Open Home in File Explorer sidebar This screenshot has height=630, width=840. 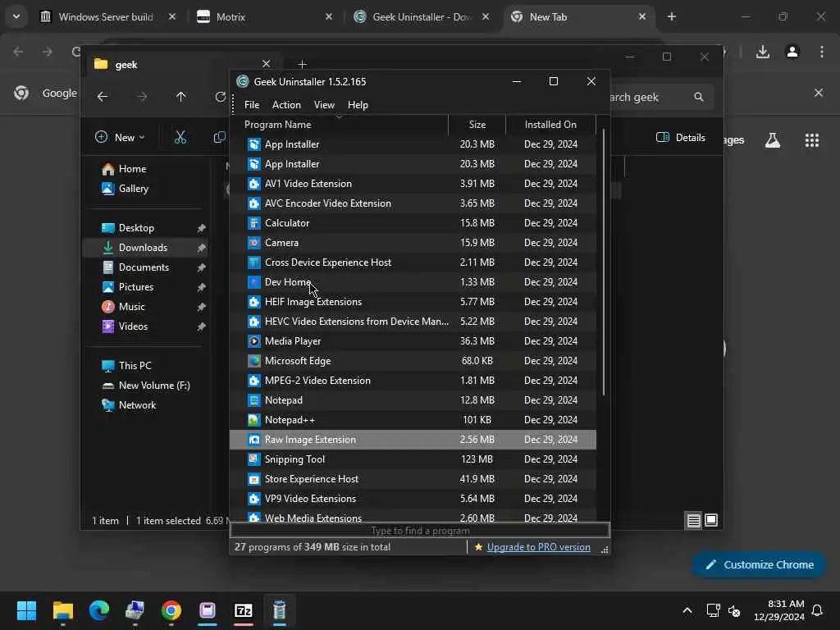[x=124, y=169]
